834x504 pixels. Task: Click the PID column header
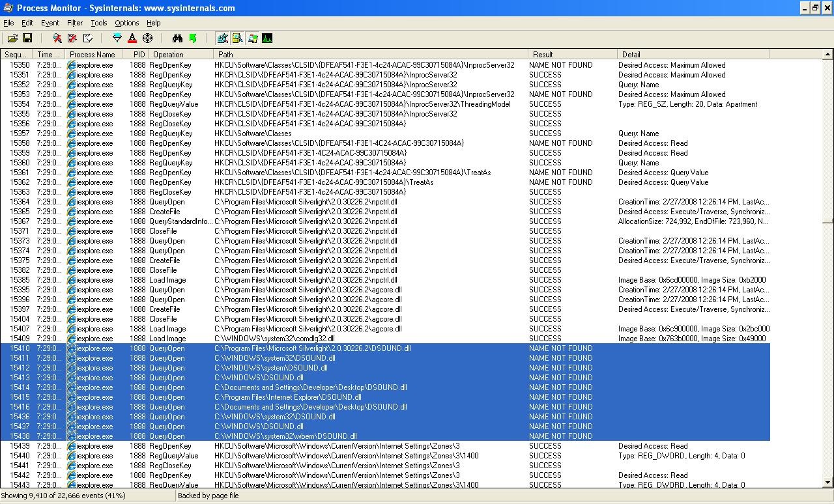[135, 55]
